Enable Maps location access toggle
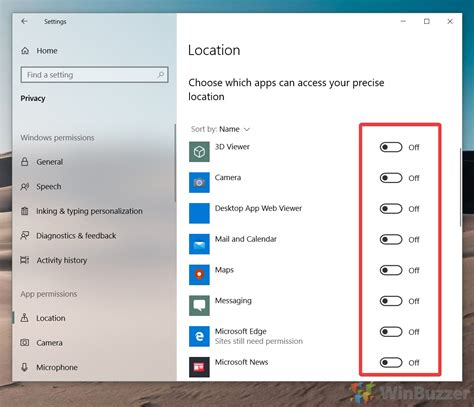Screen dimensions: 474x407 coord(391,270)
